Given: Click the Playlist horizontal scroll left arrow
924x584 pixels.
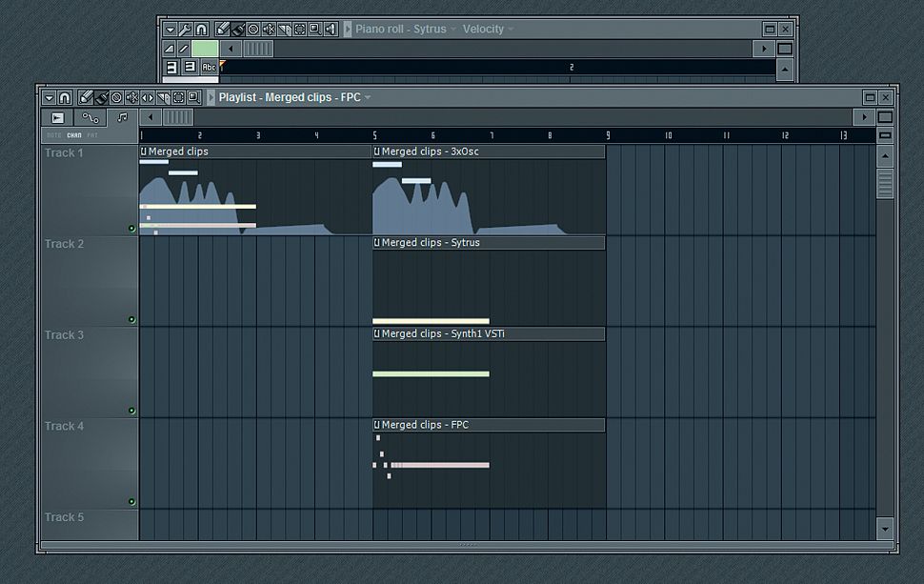Looking at the screenshot, I should point(151,117).
